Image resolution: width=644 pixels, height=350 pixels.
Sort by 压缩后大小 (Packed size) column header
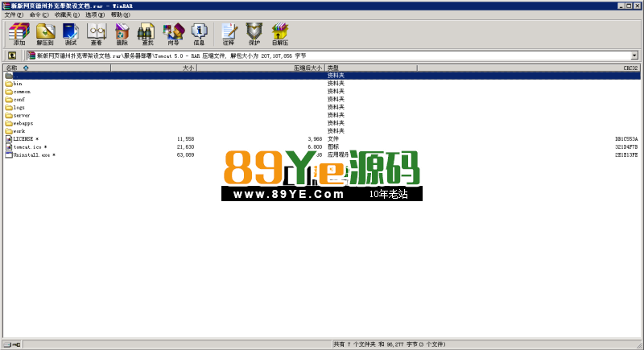coord(261,68)
